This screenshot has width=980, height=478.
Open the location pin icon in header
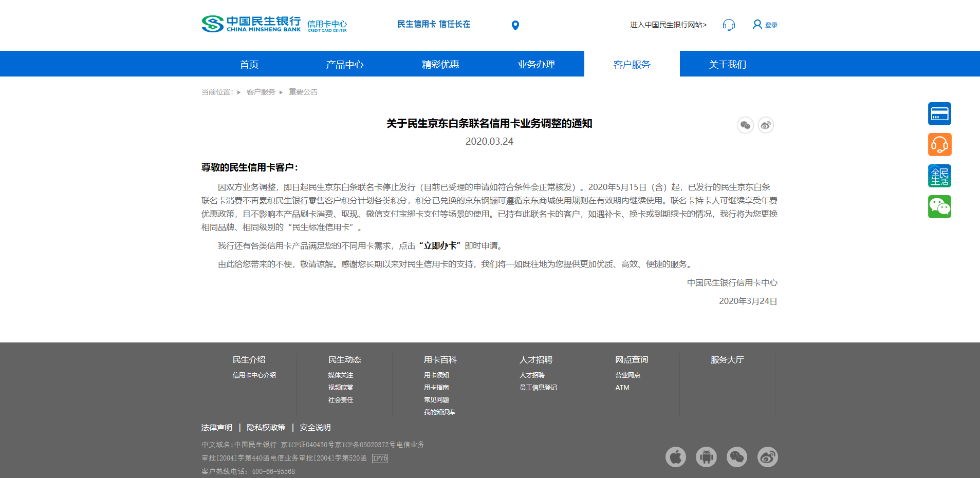point(515,25)
